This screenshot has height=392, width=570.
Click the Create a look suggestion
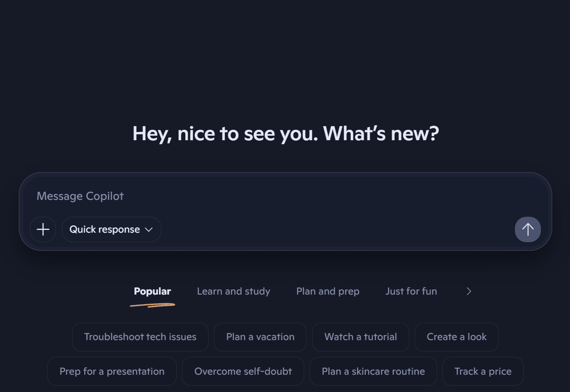coord(457,337)
